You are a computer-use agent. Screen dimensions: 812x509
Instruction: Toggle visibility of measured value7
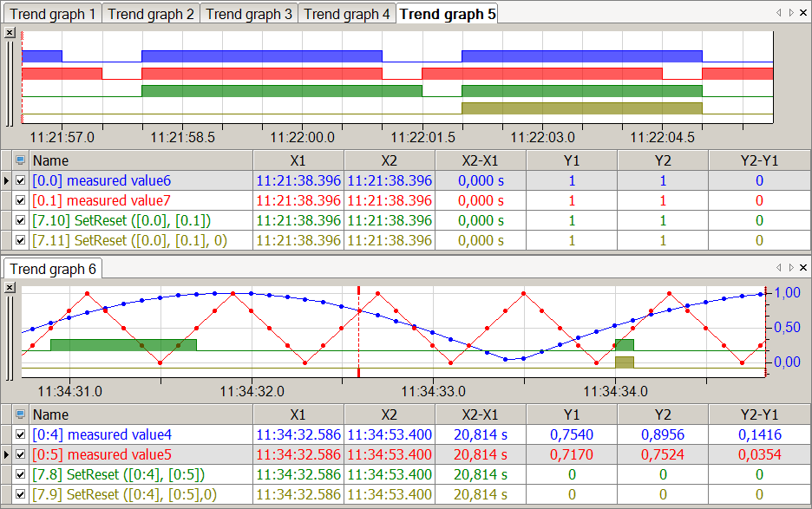click(x=21, y=200)
